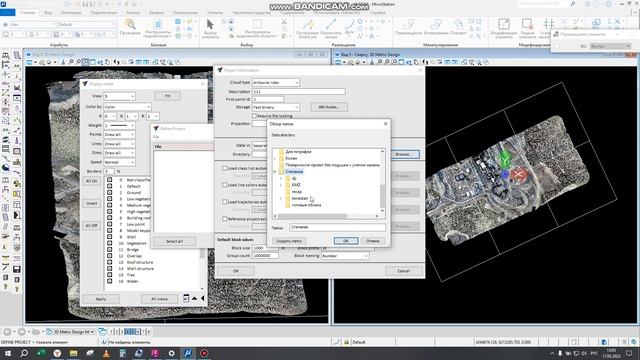Open View Attributes icon in View 3 toolbar
Screen dimensions: 640x360
click(x=338, y=62)
